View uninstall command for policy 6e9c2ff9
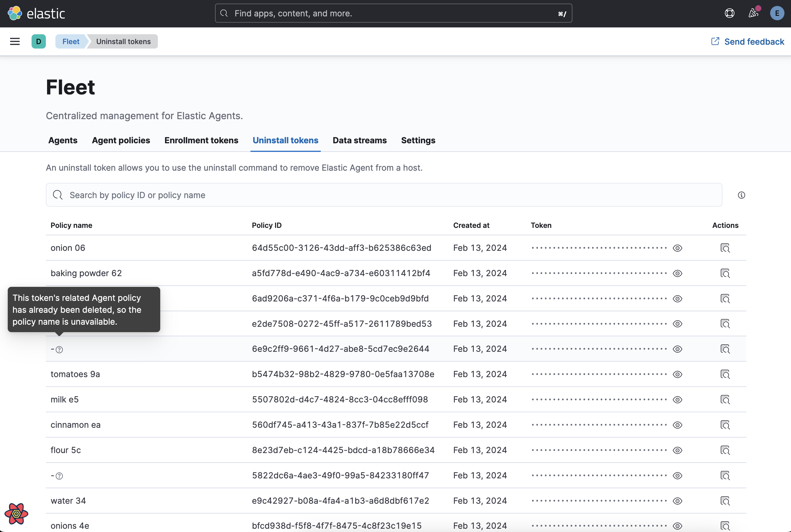 click(x=725, y=349)
